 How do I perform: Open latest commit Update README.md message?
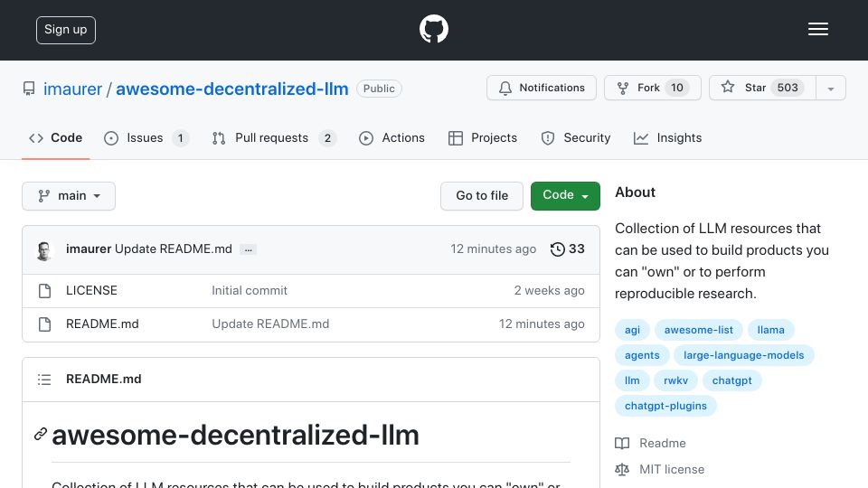pos(174,249)
